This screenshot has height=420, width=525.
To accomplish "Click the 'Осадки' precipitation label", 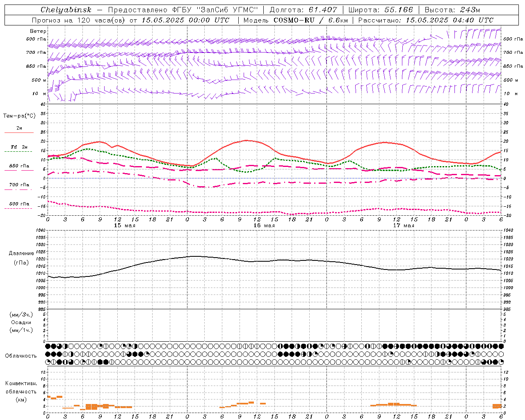I will click(x=21, y=322).
